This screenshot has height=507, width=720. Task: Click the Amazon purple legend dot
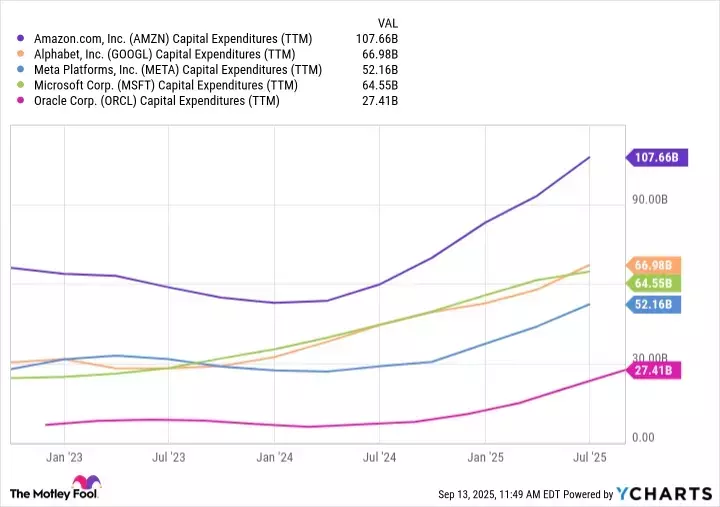pos(21,39)
